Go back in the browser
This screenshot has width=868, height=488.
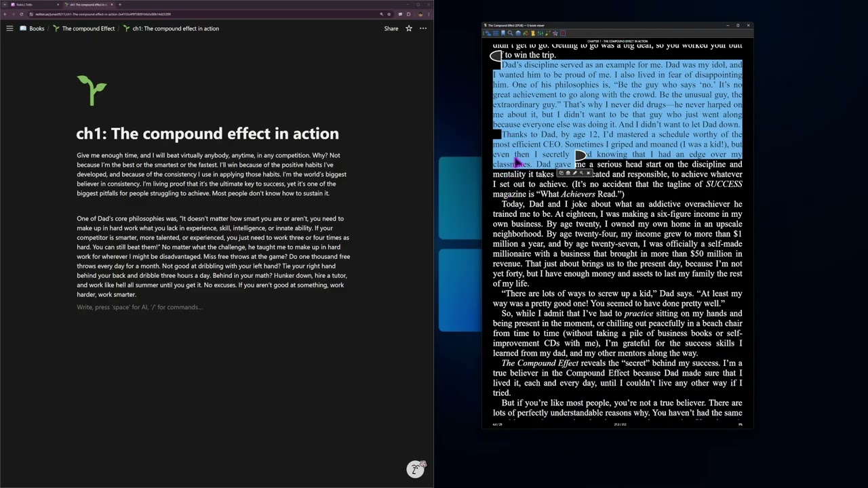(5, 14)
